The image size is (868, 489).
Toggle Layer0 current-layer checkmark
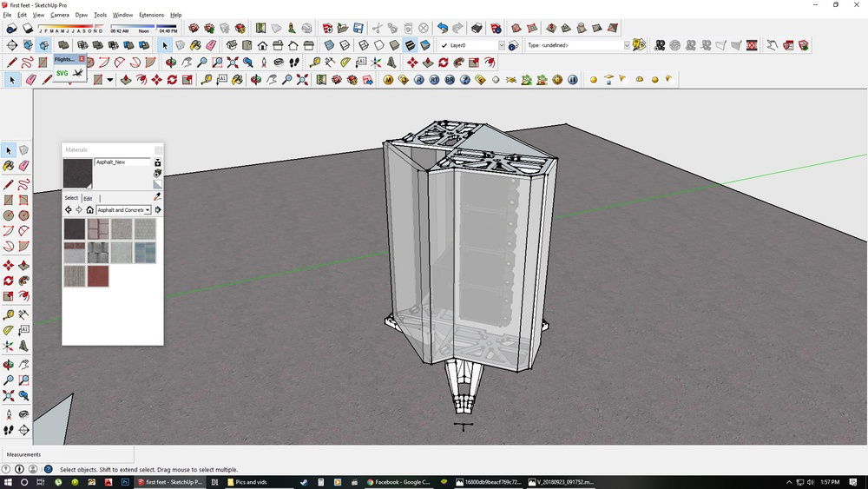pyautogui.click(x=444, y=45)
